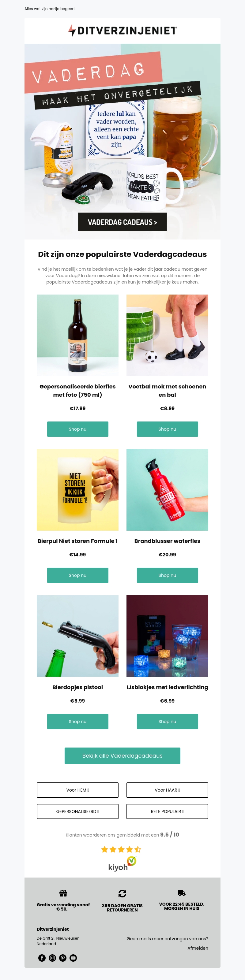Screen dimensions: 245x980
Task: Click Bekijk alle Vaderdagcadeaus button
Action: [122, 755]
